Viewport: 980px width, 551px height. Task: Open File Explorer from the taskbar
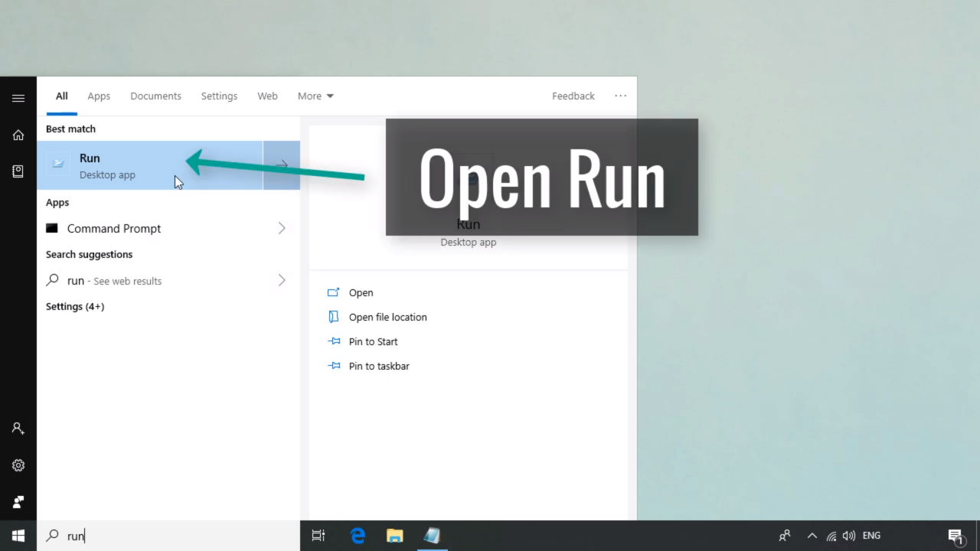pyautogui.click(x=394, y=536)
